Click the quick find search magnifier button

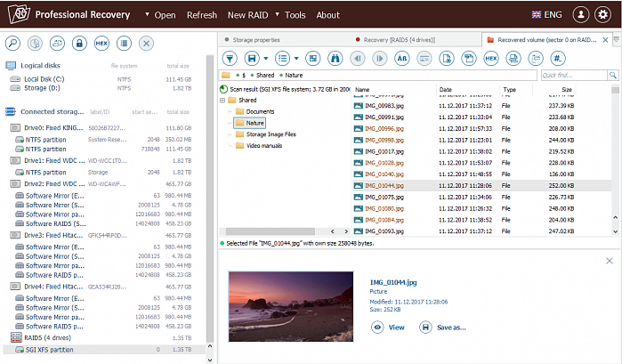pyautogui.click(x=613, y=75)
